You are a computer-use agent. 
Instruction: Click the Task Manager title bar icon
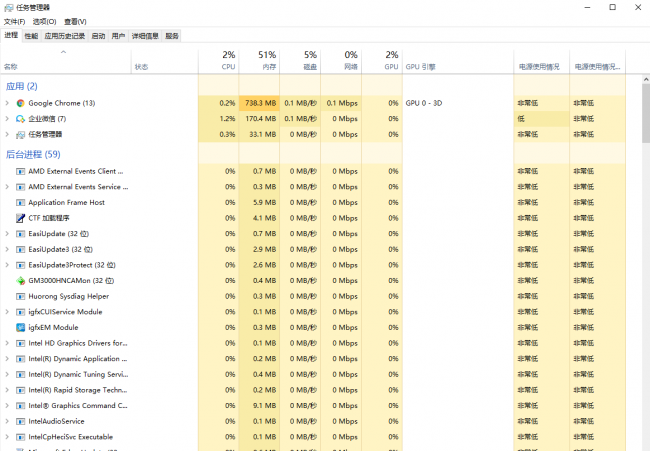9,7
